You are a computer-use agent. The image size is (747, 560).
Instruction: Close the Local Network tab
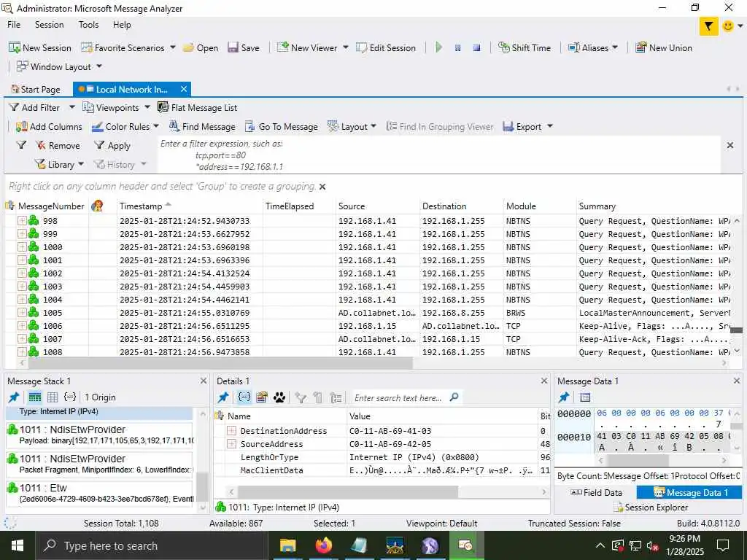[x=183, y=89]
